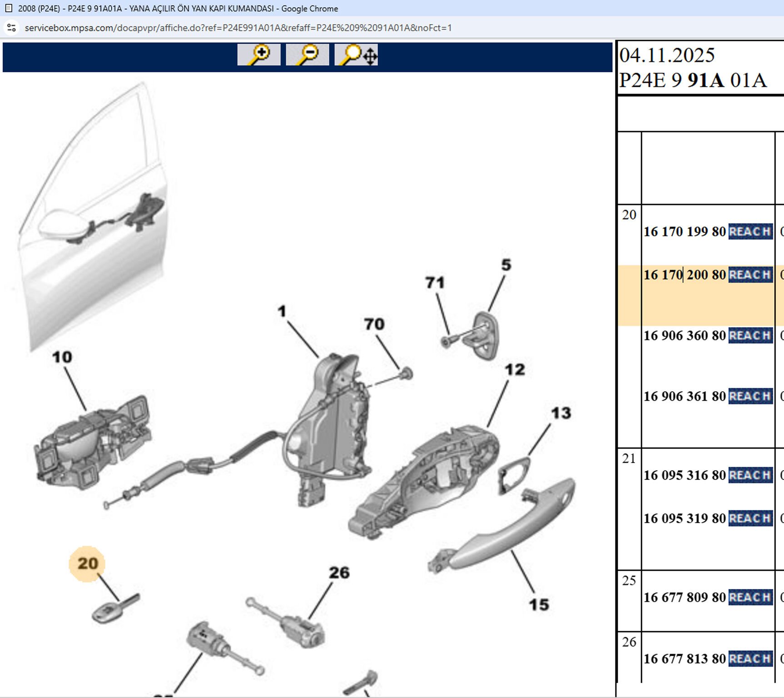
Task: Select highlighted callout number 20 in diagram
Action: point(87,563)
